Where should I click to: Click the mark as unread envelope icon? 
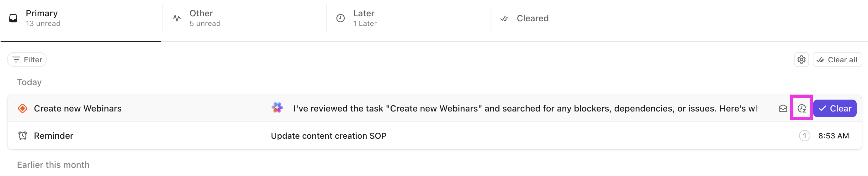pyautogui.click(x=783, y=108)
